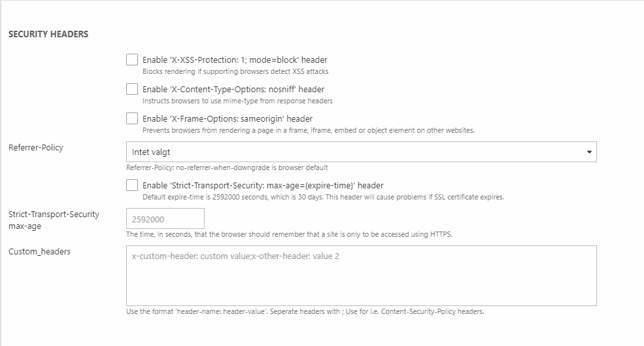The height and width of the screenshot is (346, 644).
Task: Select the Referrer-Policy field label
Action: tap(36, 148)
